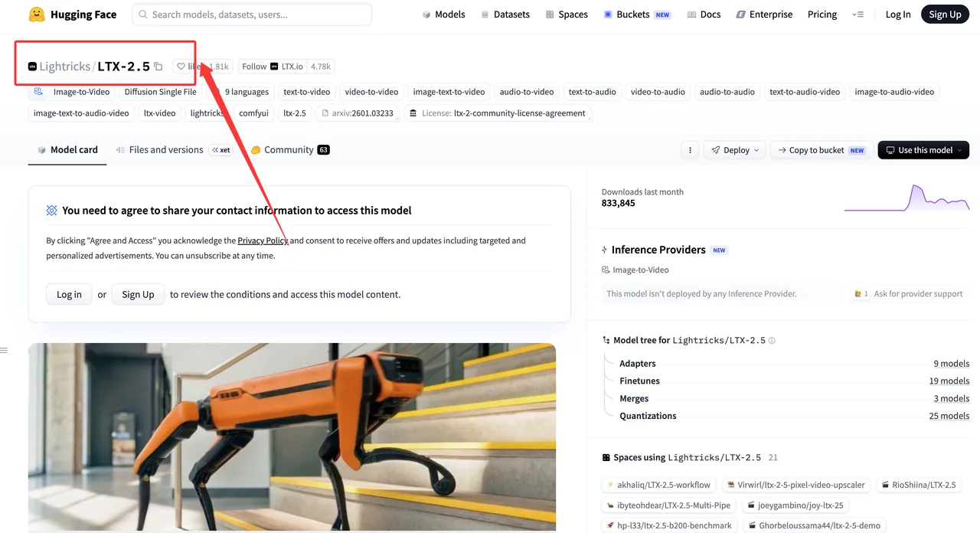This screenshot has width=980, height=533.
Task: Filter by image-to-audio-video tag
Action: click(894, 92)
